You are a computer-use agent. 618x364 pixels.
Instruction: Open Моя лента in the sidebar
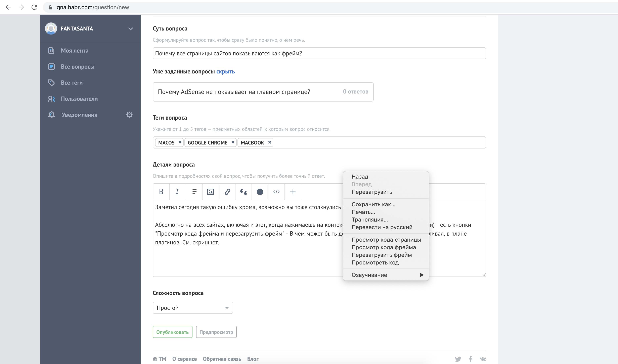point(75,51)
